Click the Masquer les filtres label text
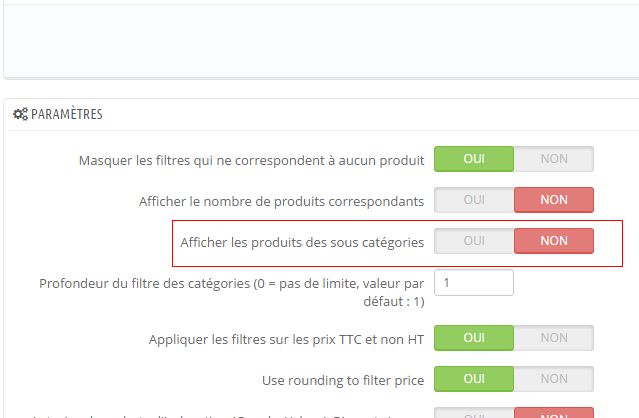The image size is (639, 418). 251,161
